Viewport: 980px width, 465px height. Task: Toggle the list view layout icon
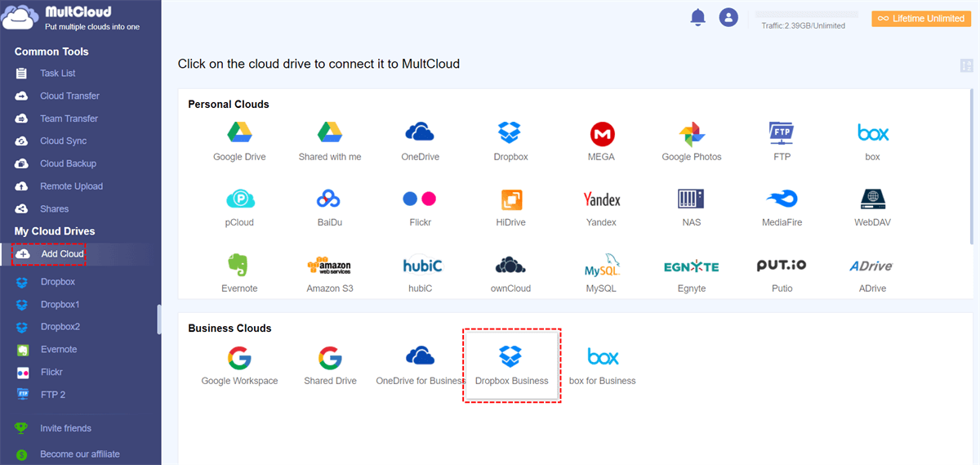coord(967,66)
